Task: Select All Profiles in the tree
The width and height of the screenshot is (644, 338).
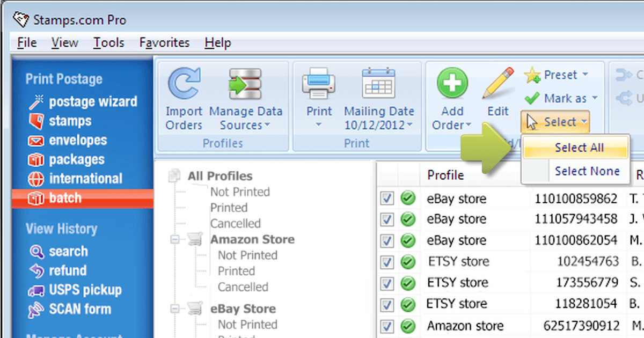Action: point(220,176)
